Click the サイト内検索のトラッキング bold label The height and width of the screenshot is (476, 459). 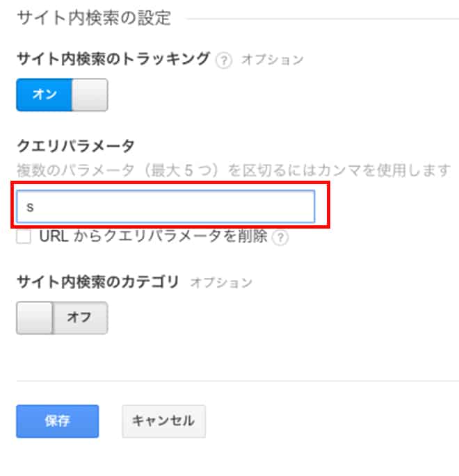tap(113, 58)
